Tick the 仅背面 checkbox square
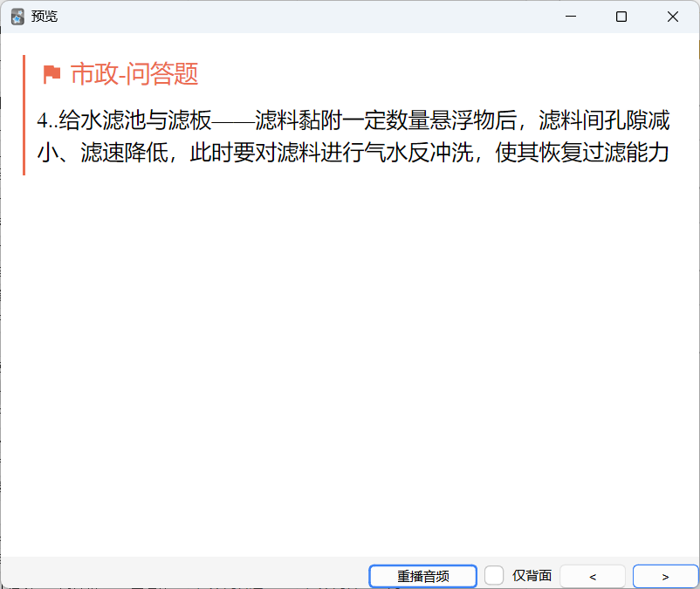 [x=494, y=576]
